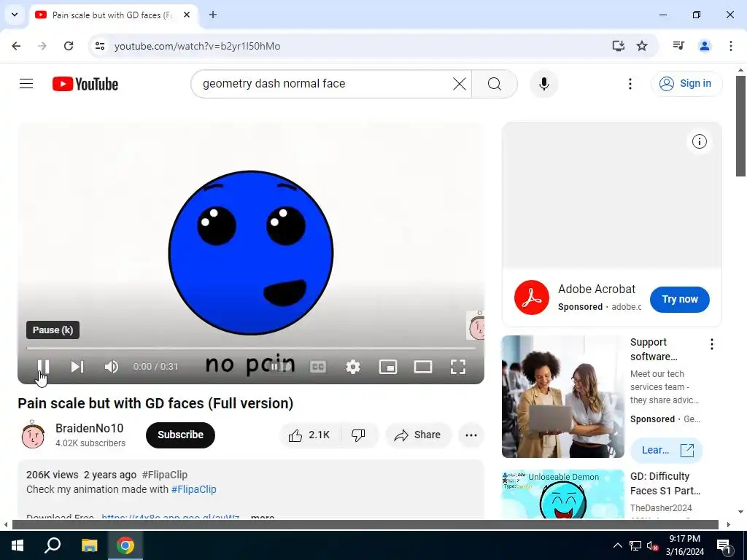Viewport: 747px width, 560px height.
Task: Mute the video volume speaker icon
Action: (112, 367)
